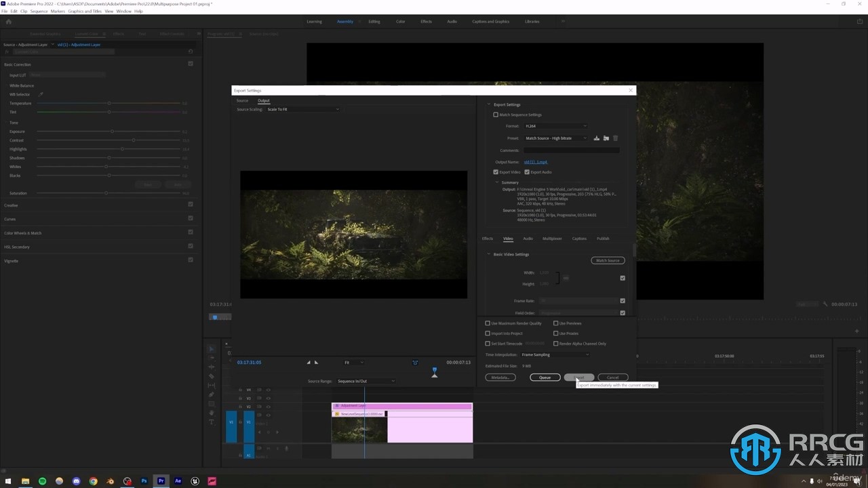The height and width of the screenshot is (488, 868).
Task: Open Discord from the taskbar
Action: coord(77,481)
